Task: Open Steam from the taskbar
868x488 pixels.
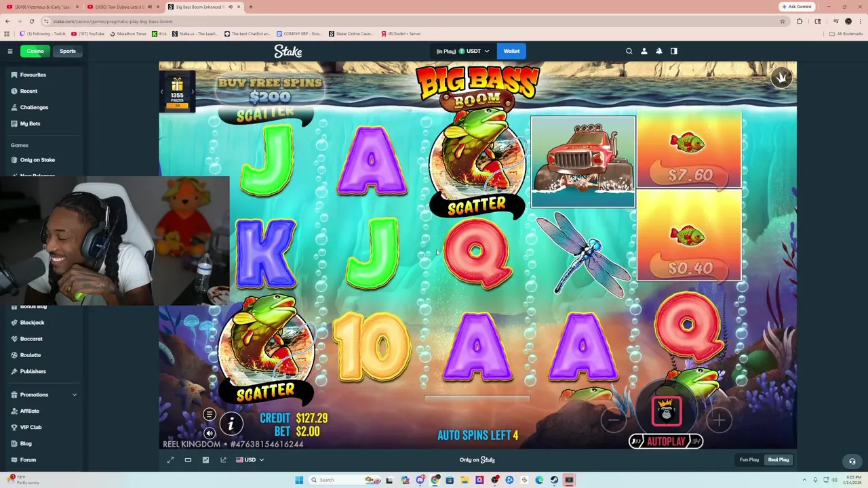Action: coord(554,480)
